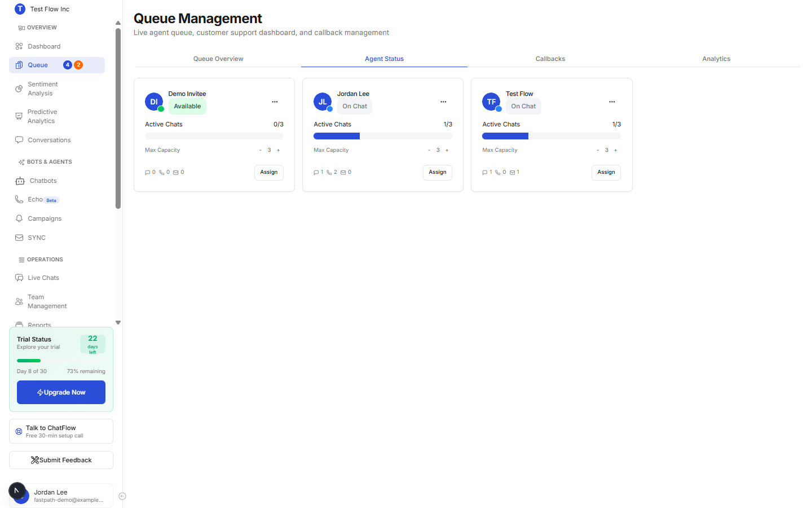Open the more options menu for Demo Invitee

(275, 102)
